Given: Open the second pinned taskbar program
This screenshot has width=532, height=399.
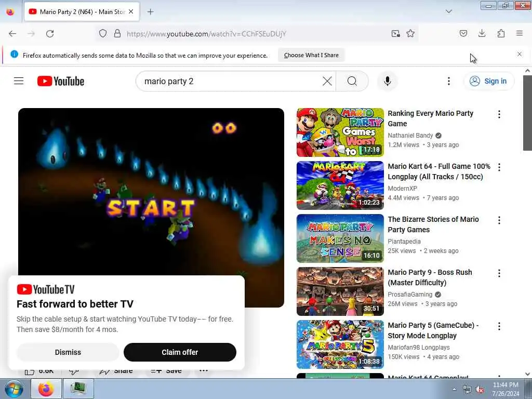Looking at the screenshot, I should point(78,389).
